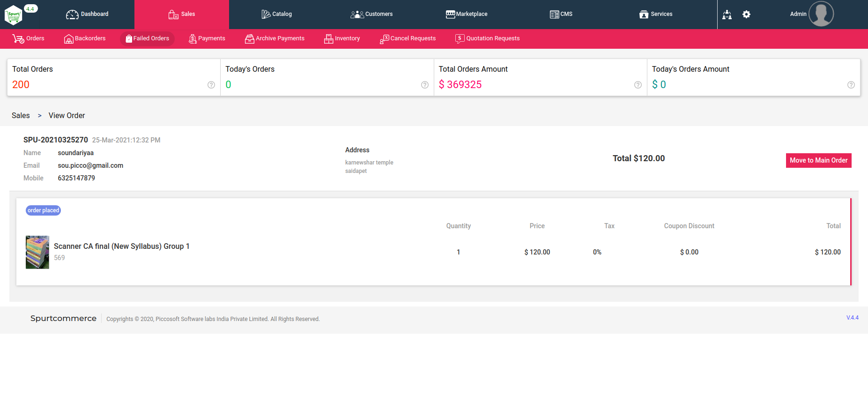The width and height of the screenshot is (868, 396).
Task: Click the Total Orders value 200
Action: [x=21, y=84]
